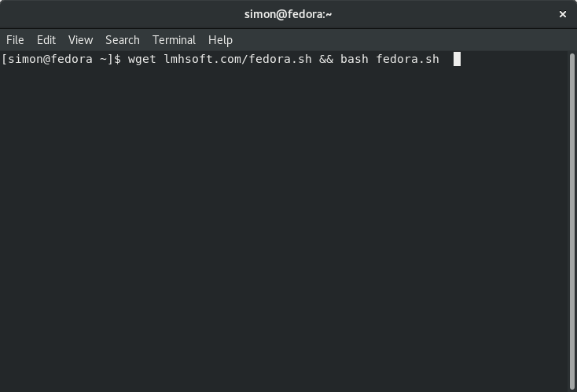The width and height of the screenshot is (577, 392).
Task: Click the terminal's vertical scrollbar
Action: point(571,221)
